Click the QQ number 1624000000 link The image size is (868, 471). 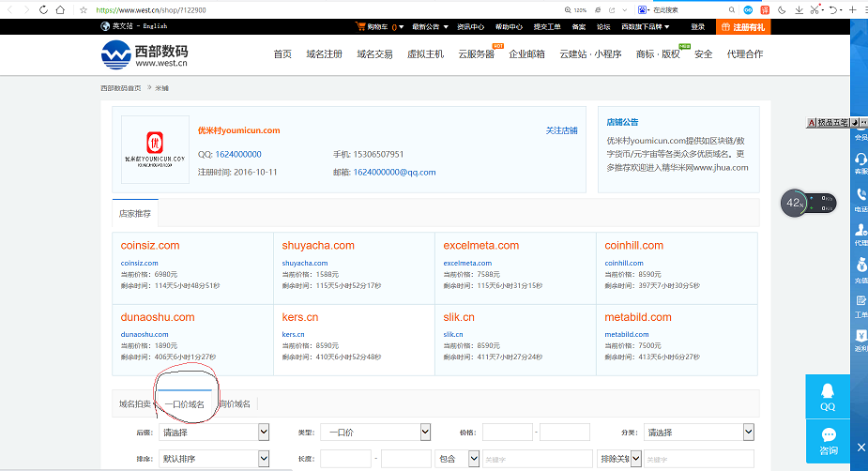[x=238, y=155]
